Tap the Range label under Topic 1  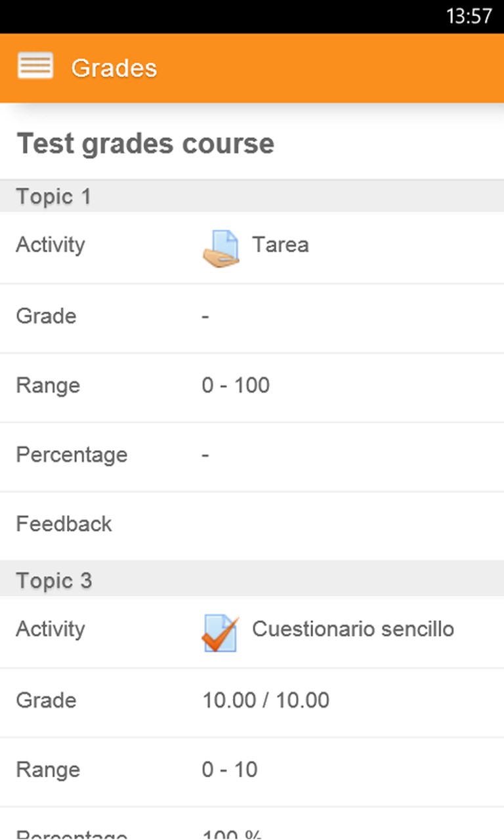(x=48, y=385)
